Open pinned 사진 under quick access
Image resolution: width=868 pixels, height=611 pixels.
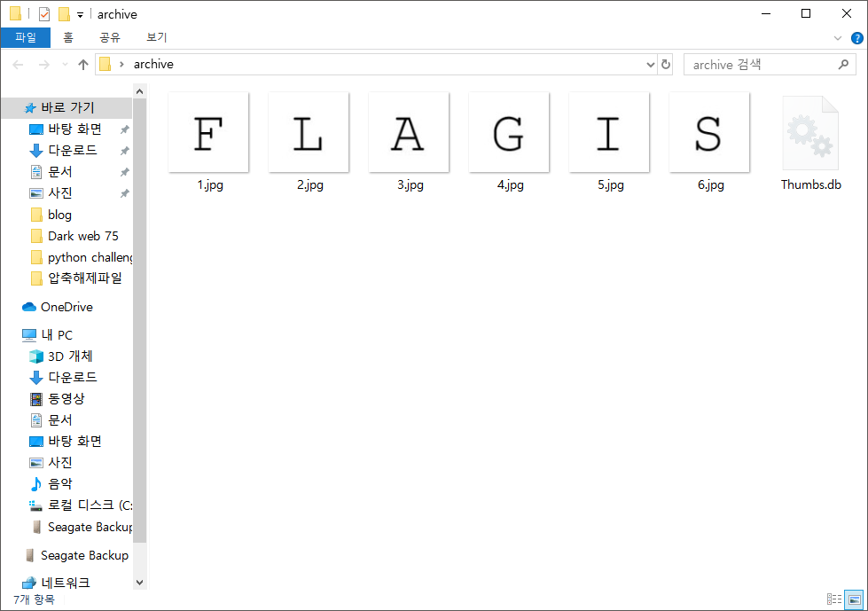60,193
